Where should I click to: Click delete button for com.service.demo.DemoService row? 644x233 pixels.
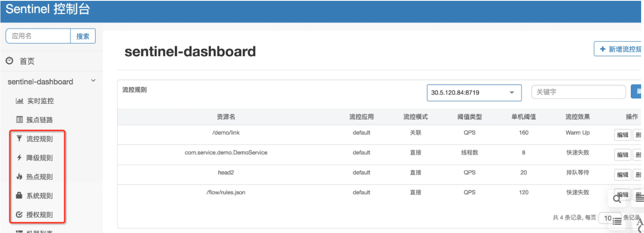click(x=637, y=155)
